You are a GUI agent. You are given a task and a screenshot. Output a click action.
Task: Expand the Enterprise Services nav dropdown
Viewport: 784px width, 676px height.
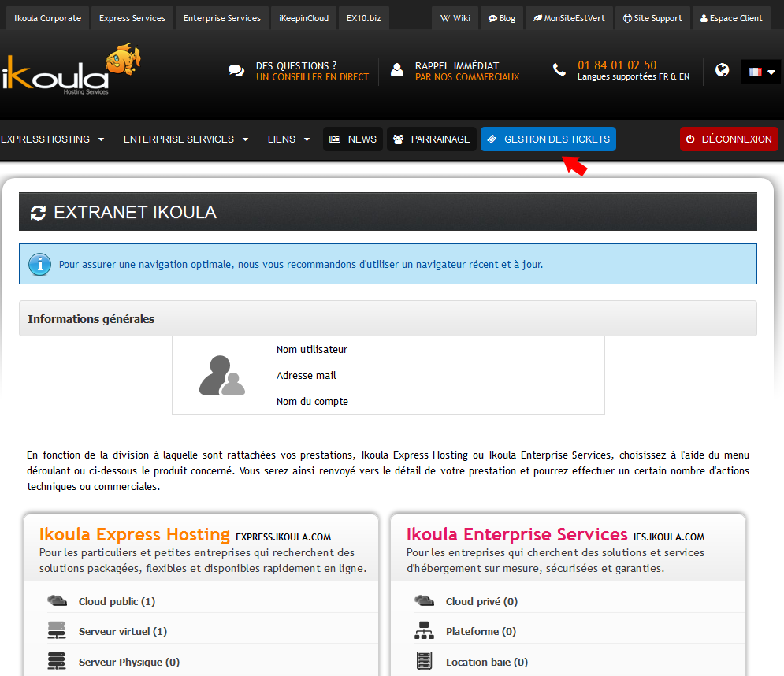point(186,139)
